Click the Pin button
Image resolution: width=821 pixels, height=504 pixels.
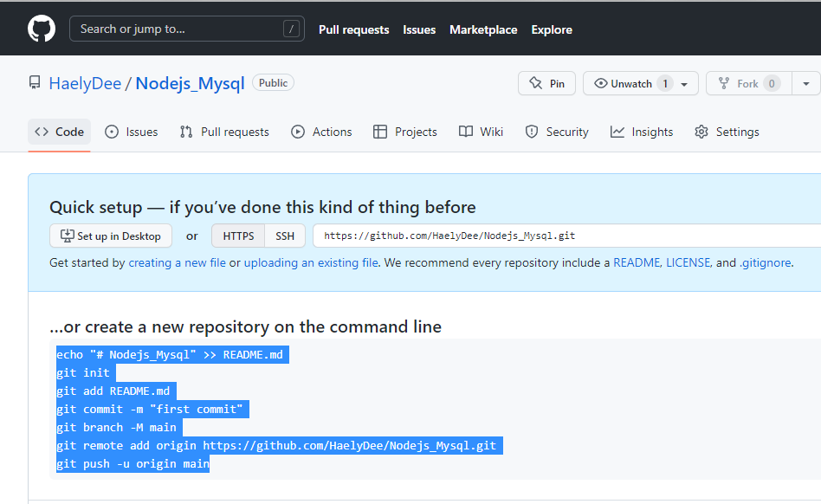[x=546, y=83]
